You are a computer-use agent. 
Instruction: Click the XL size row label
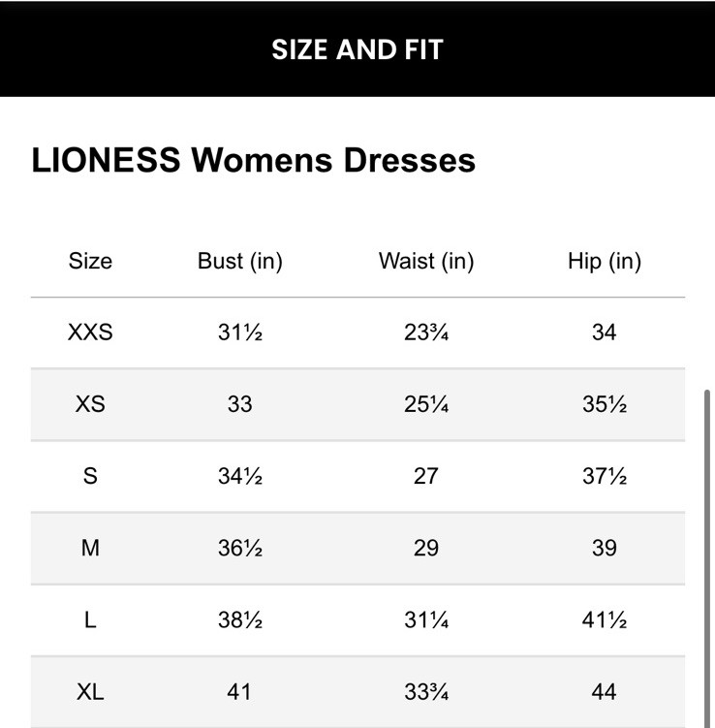point(90,692)
